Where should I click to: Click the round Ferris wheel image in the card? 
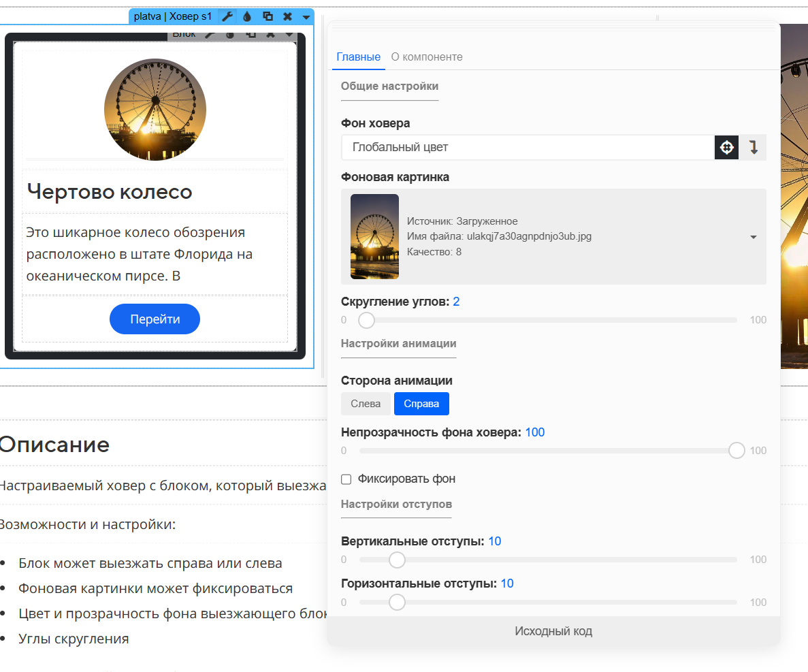pyautogui.click(x=155, y=109)
